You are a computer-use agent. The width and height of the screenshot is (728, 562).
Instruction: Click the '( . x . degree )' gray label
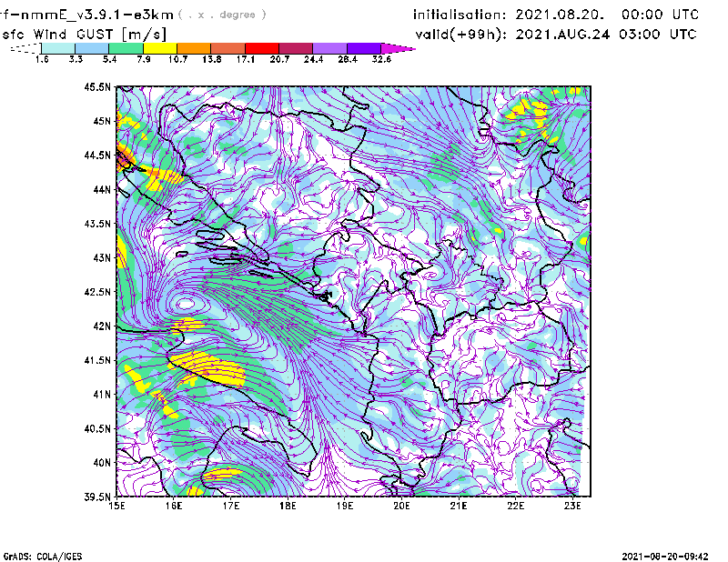click(222, 15)
